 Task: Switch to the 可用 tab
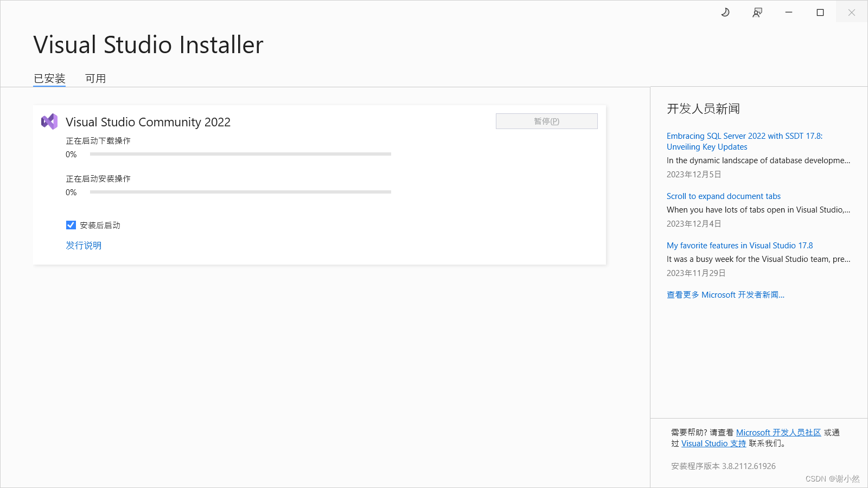[x=95, y=79]
